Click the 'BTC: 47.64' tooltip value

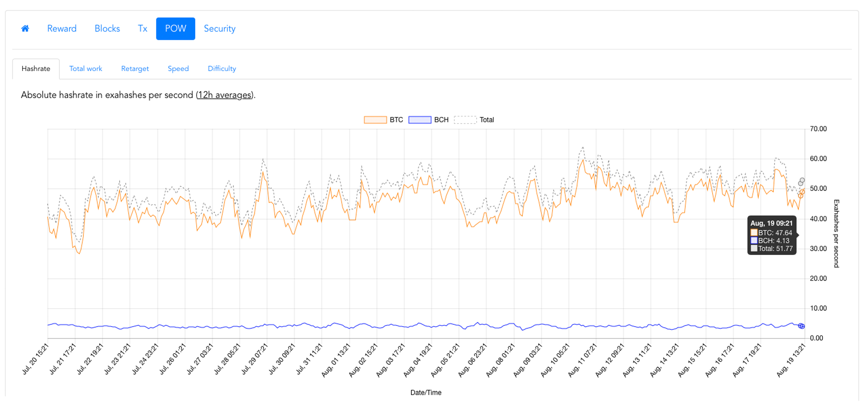click(775, 233)
